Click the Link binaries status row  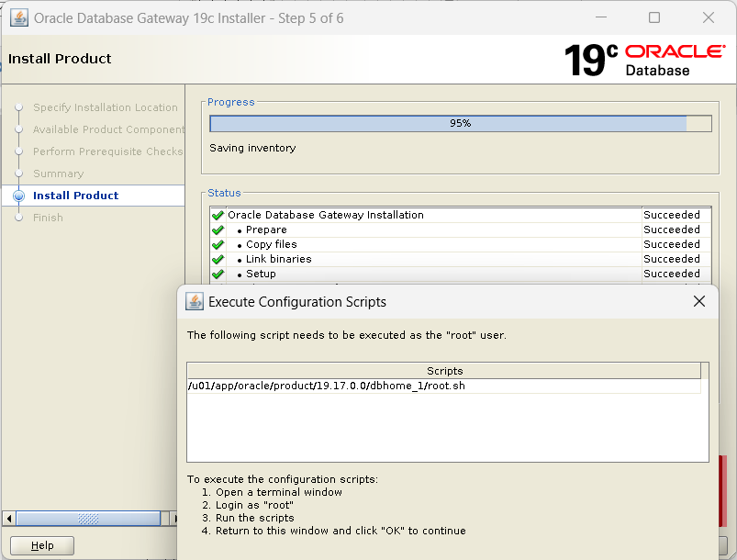coord(460,259)
